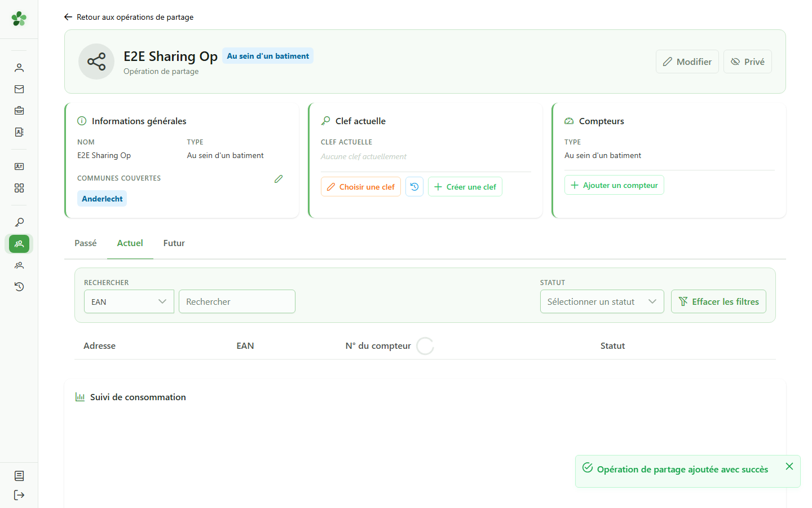The height and width of the screenshot is (508, 812).
Task: Open Sélectionner un statut dropdown
Action: (602, 301)
